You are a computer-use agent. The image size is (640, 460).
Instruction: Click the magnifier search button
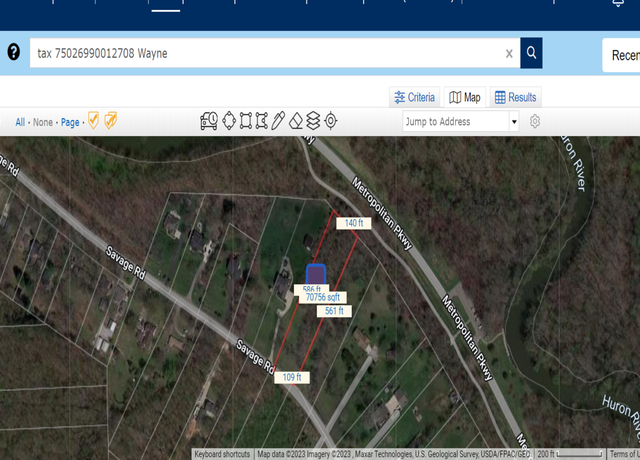tap(531, 53)
